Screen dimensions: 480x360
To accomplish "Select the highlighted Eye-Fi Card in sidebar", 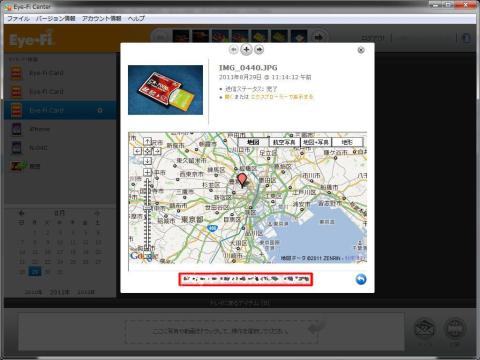I will point(60,110).
